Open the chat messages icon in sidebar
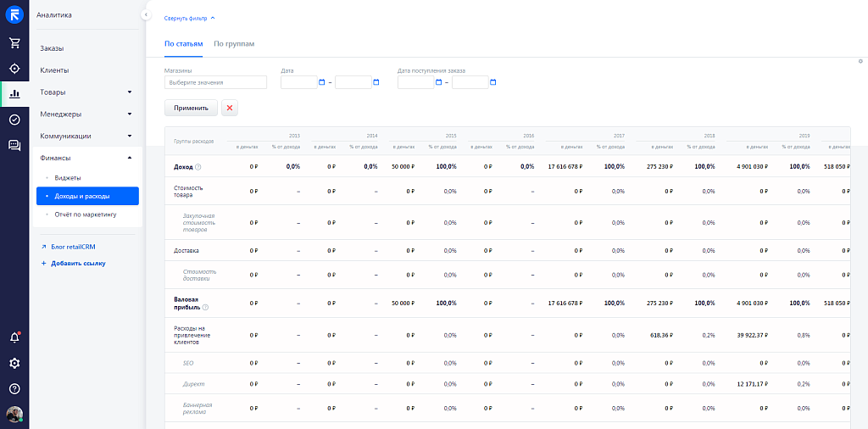The height and width of the screenshot is (429, 868). pos(14,145)
